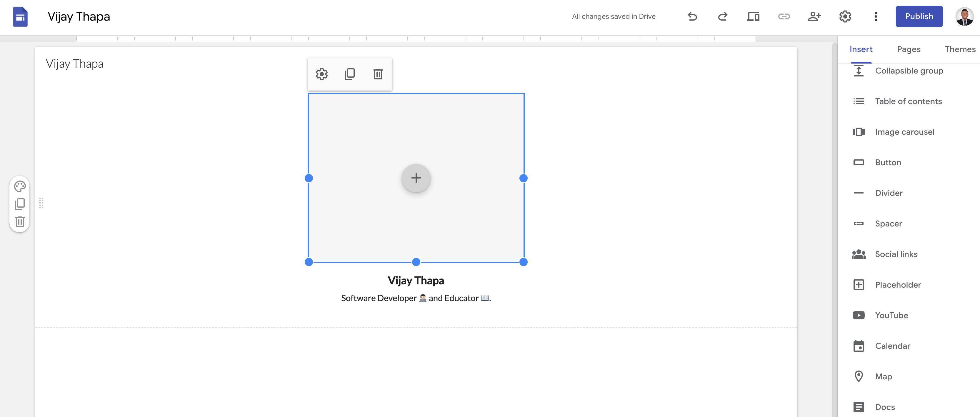Switch to the Pages tab
The image size is (980, 417).
(x=909, y=49)
